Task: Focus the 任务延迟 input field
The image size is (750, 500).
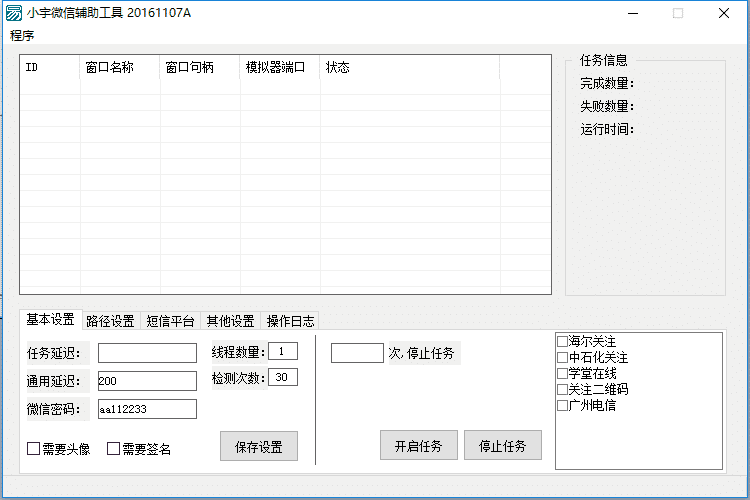Action: (147, 353)
